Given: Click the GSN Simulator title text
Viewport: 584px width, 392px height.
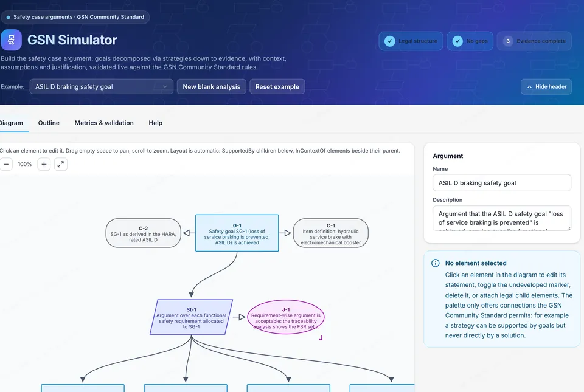Looking at the screenshot, I should point(72,40).
